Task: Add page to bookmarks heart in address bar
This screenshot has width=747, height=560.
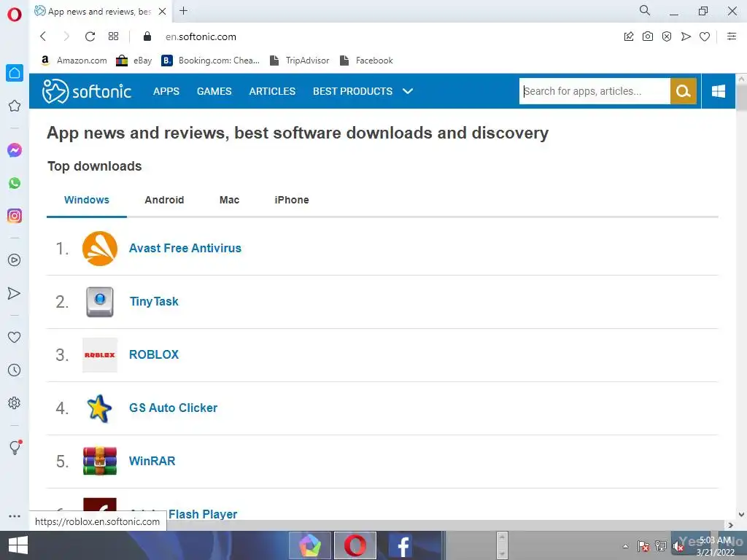Action: (705, 36)
